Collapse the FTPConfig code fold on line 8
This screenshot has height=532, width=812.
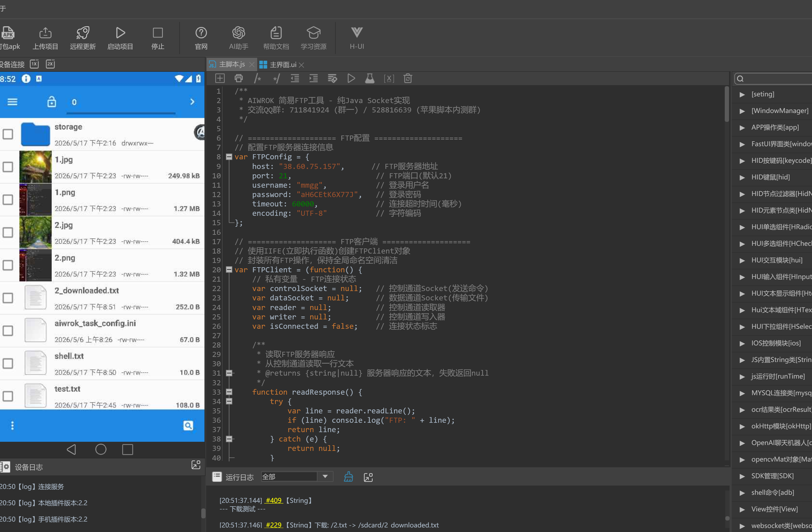pos(229,157)
